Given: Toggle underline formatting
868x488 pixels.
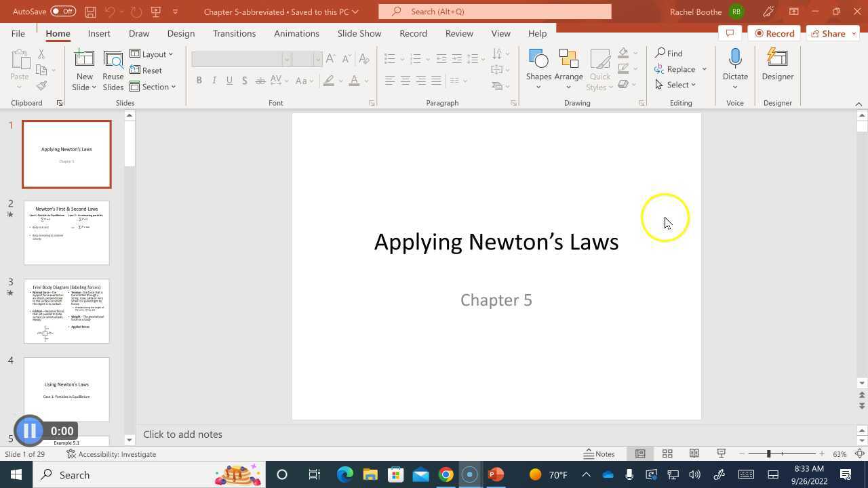Looking at the screenshot, I should [x=229, y=80].
